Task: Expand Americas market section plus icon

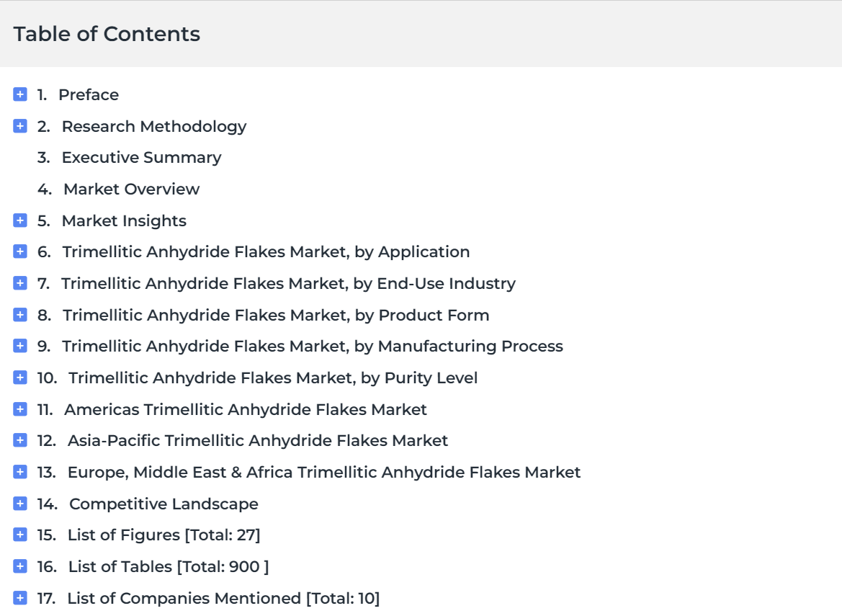Action: pyautogui.click(x=20, y=409)
